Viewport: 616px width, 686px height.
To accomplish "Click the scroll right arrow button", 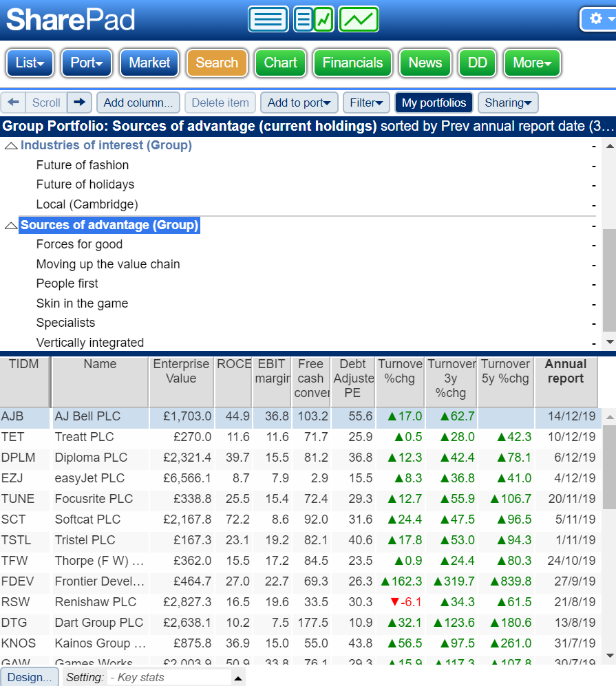I will [x=79, y=103].
